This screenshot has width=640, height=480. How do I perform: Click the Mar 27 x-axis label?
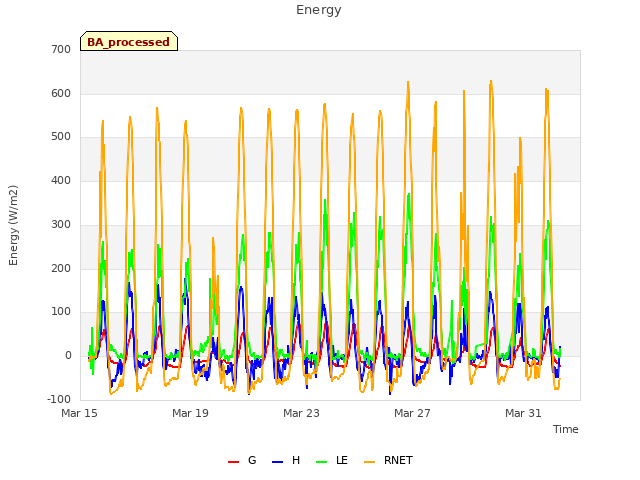(413, 413)
